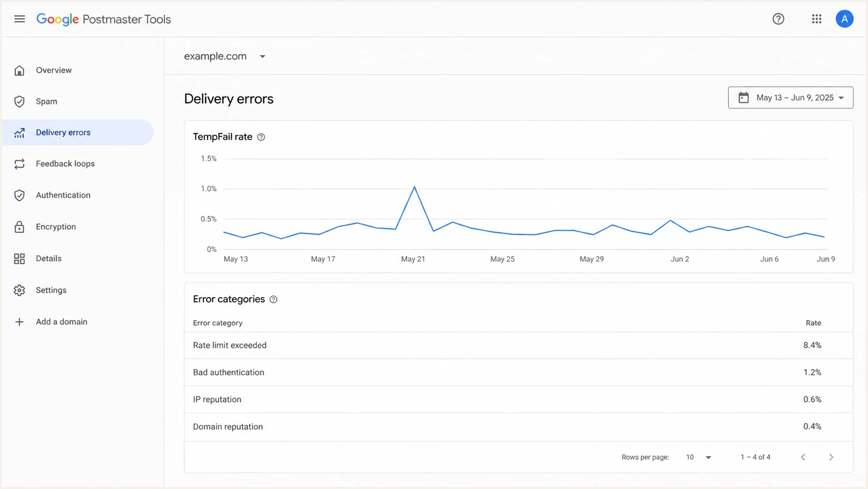Click the 1.2% rate value

[812, 373]
